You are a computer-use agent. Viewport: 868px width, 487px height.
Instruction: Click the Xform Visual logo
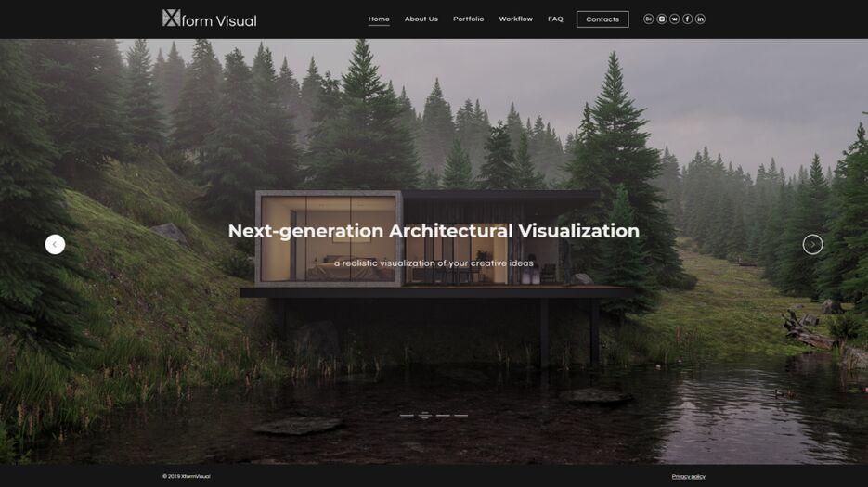point(209,19)
